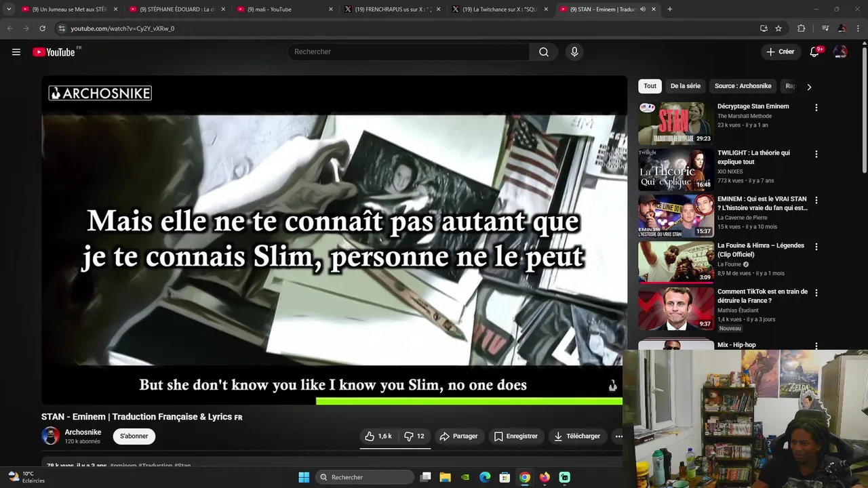Screen dimensions: 868x488
Task: Open more actions under the video
Action: click(618, 436)
